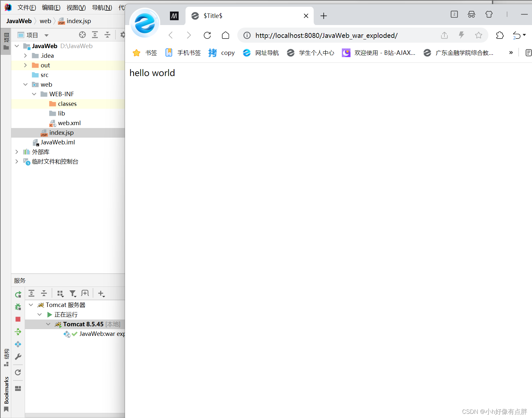Click the Group By icon in Services
532x418 pixels.
pos(60,293)
